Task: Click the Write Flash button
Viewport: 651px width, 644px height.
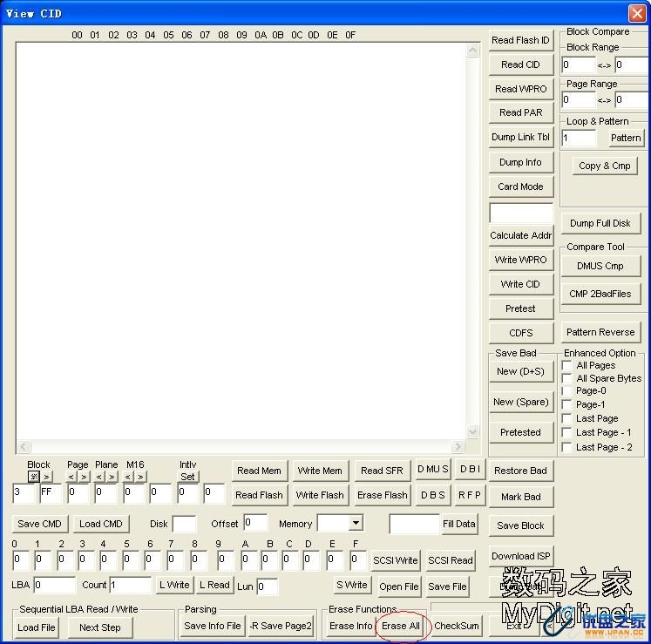Action: coord(320,495)
